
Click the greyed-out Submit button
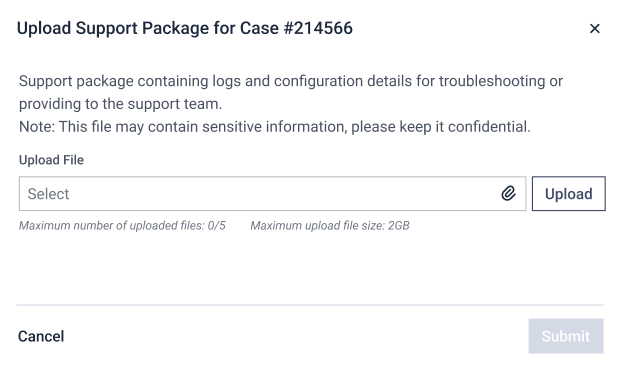[566, 336]
